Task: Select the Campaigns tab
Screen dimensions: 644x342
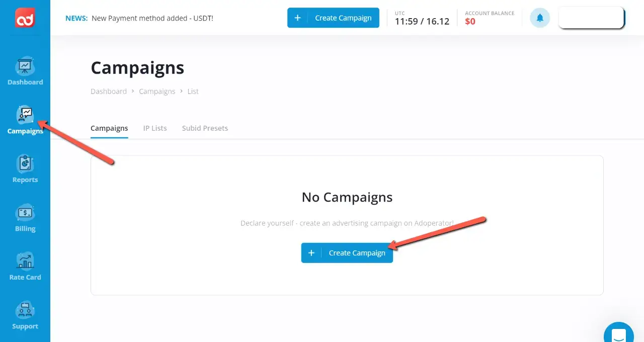Action: click(x=109, y=128)
